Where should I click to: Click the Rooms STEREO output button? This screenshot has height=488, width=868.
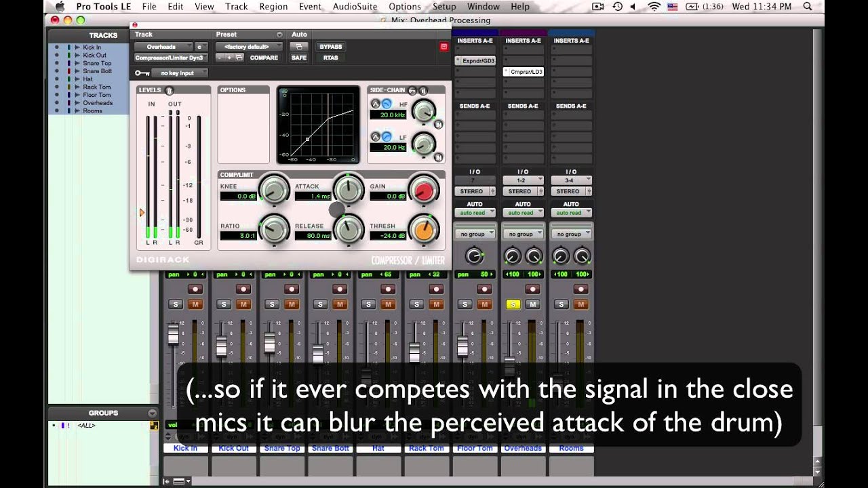(x=571, y=191)
